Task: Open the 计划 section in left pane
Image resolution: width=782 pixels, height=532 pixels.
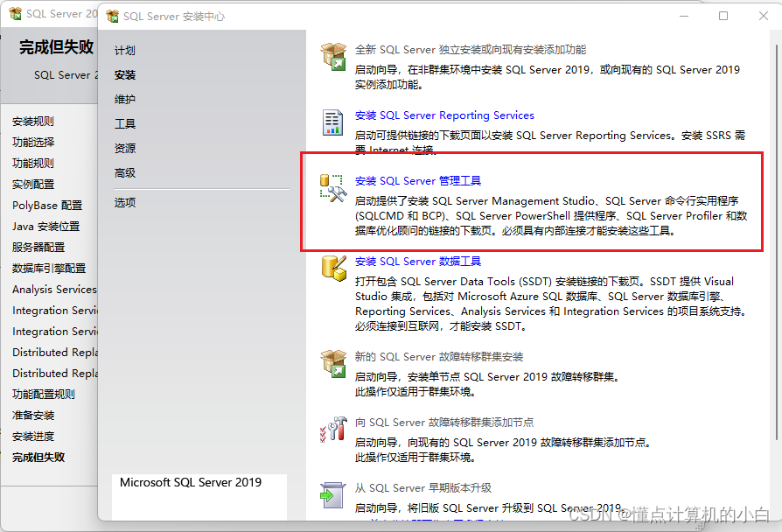Action: click(125, 51)
